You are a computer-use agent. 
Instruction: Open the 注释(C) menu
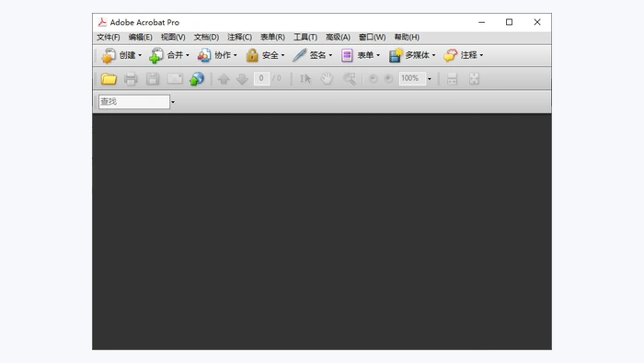tap(239, 38)
